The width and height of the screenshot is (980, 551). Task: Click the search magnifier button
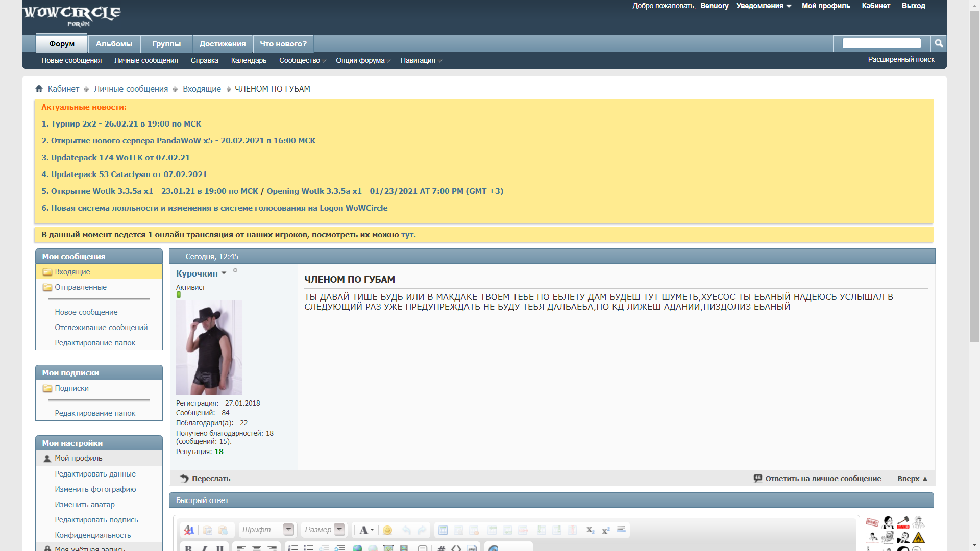point(939,43)
